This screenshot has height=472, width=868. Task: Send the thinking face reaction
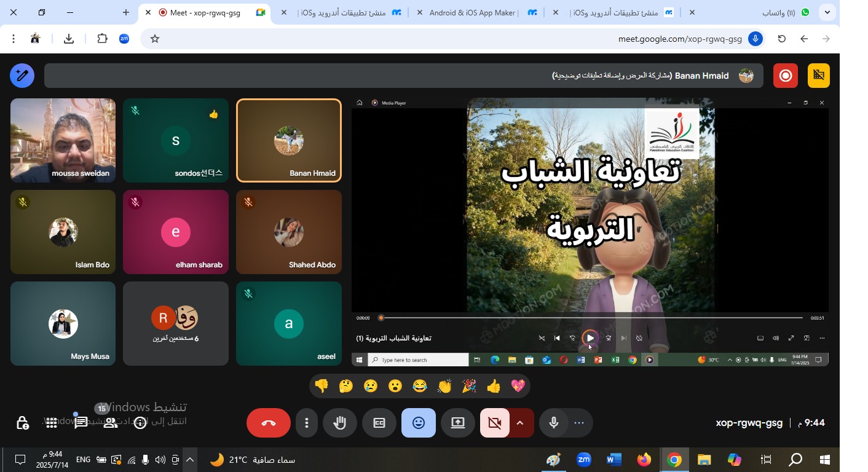point(345,386)
